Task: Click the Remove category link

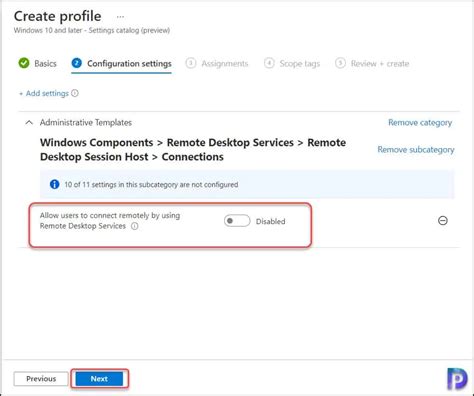Action: 420,123
